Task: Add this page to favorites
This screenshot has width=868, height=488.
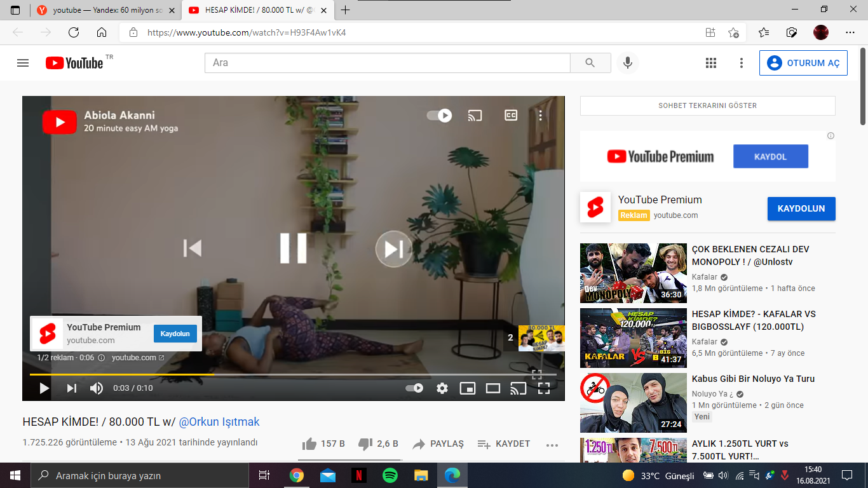Action: coord(733,32)
